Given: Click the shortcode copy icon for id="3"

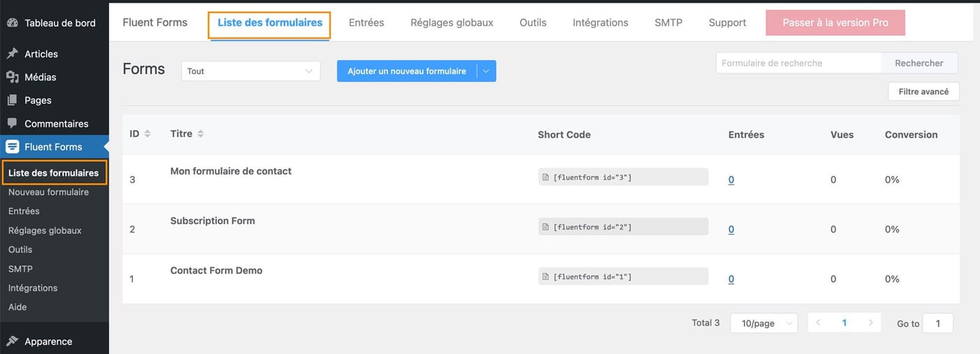Looking at the screenshot, I should click(x=545, y=177).
